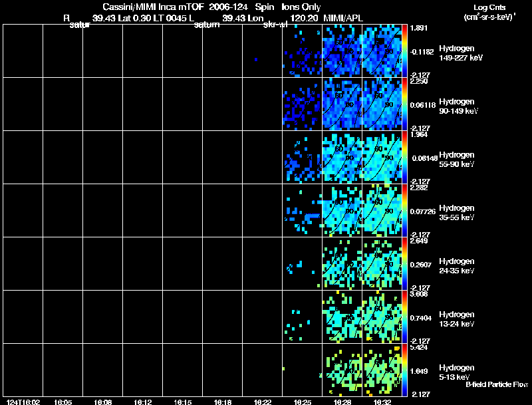Click the 55-90 keV image in 16:32 column

tap(382, 158)
